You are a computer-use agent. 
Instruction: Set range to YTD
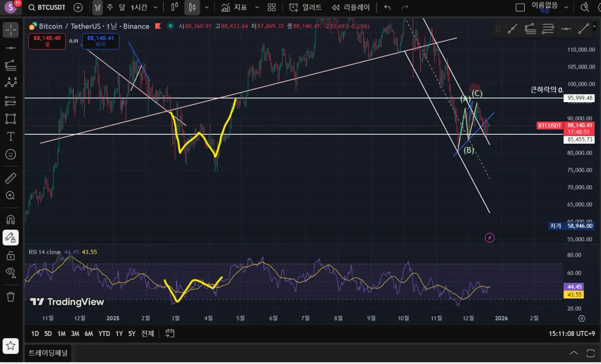click(104, 333)
